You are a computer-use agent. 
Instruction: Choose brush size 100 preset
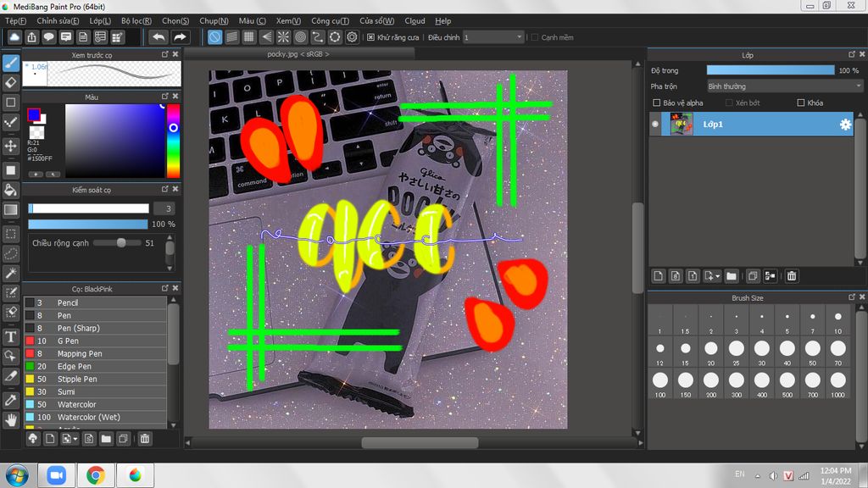pyautogui.click(x=659, y=383)
